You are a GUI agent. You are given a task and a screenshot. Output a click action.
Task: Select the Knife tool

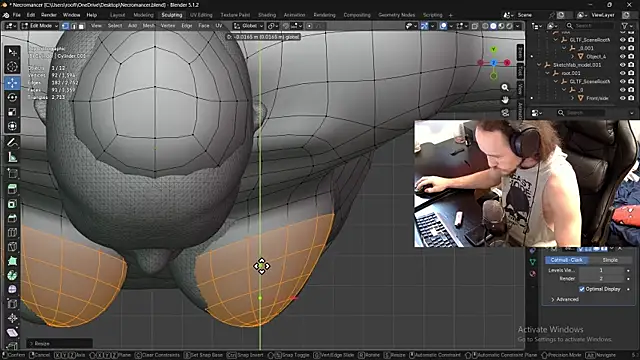[x=12, y=247]
